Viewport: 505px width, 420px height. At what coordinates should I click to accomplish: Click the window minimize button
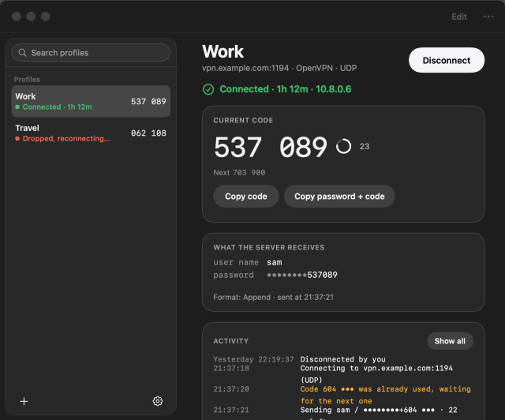31,17
